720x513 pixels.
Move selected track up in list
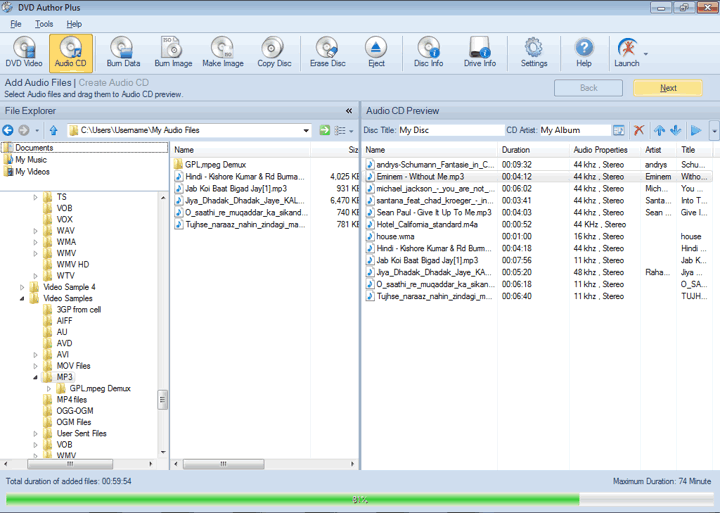(659, 131)
